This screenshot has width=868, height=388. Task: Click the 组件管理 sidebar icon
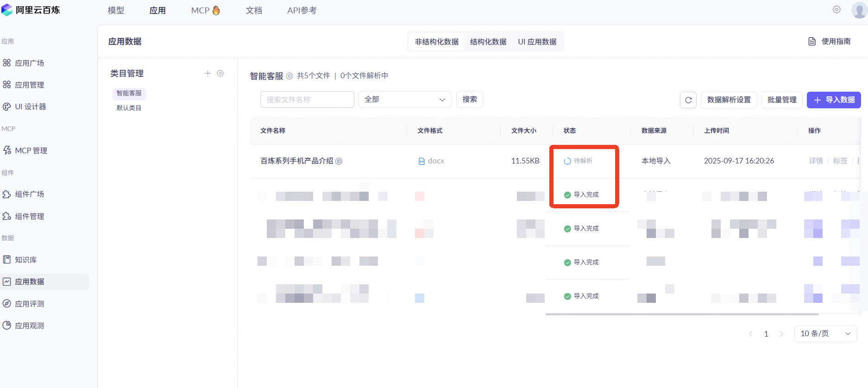[7, 216]
